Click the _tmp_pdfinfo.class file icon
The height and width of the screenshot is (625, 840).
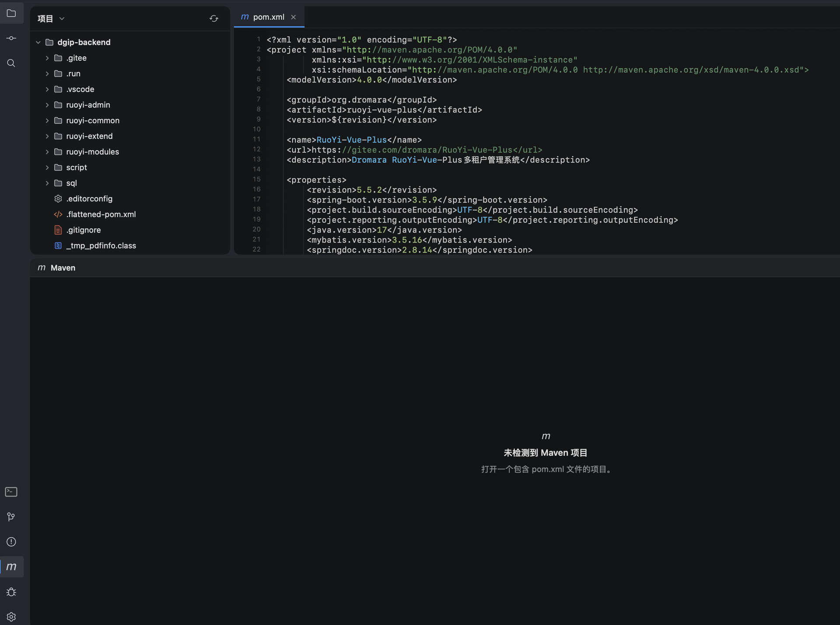point(58,246)
